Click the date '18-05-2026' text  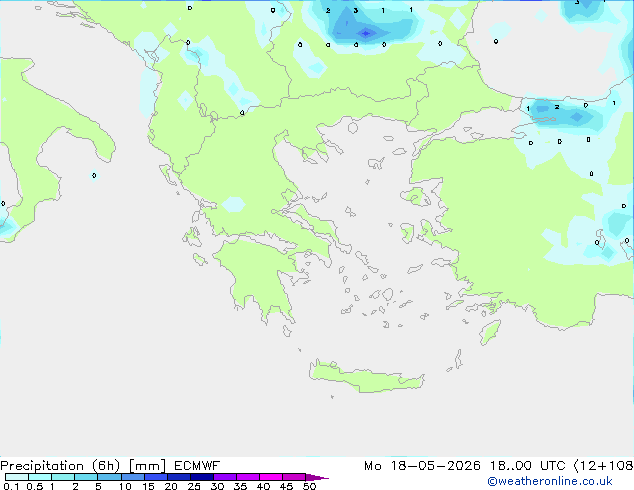(x=436, y=466)
